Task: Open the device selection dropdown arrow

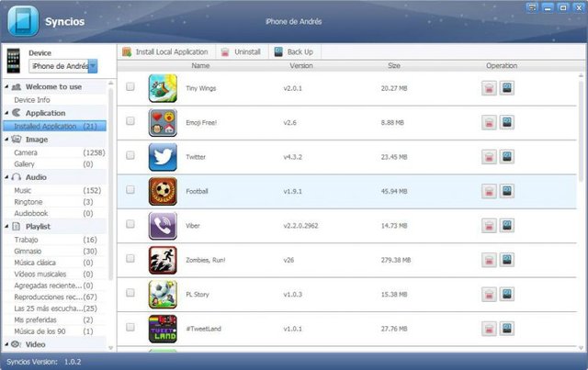Action: (93, 66)
